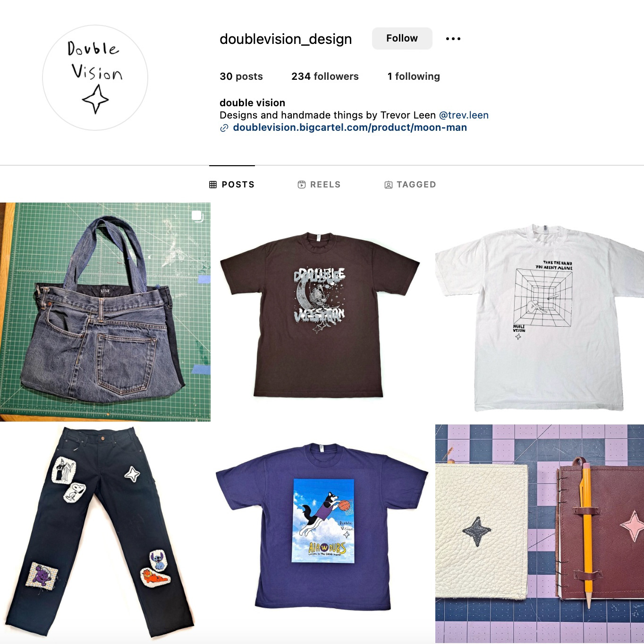Viewport: 644px width, 644px height.
Task: Open the black pants with patches post
Action: [105, 534]
